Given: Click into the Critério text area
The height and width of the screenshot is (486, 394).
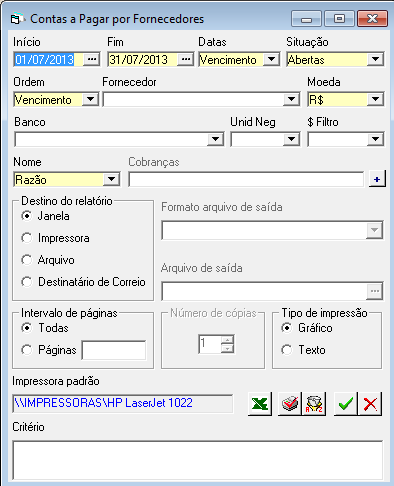Looking at the screenshot, I should (198, 460).
